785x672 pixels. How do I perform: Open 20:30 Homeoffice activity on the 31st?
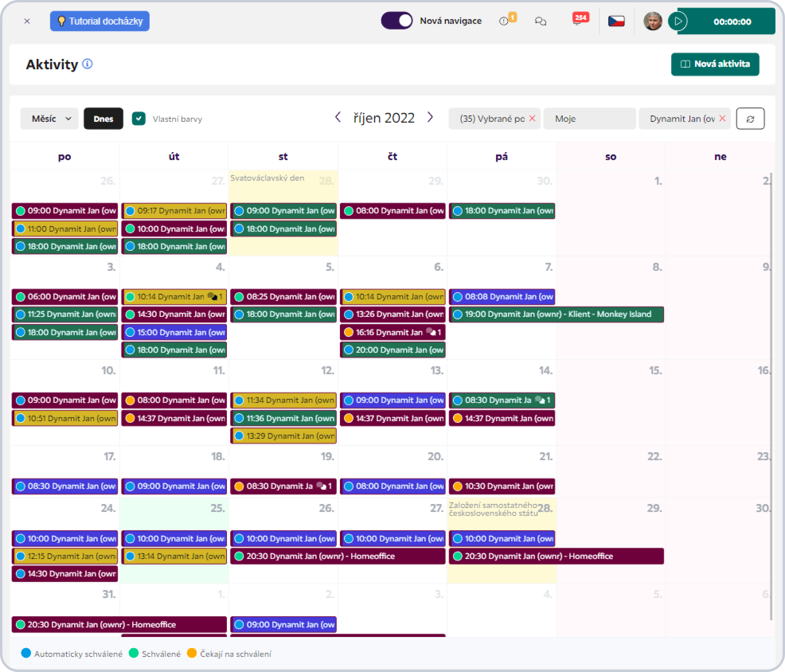(119, 625)
